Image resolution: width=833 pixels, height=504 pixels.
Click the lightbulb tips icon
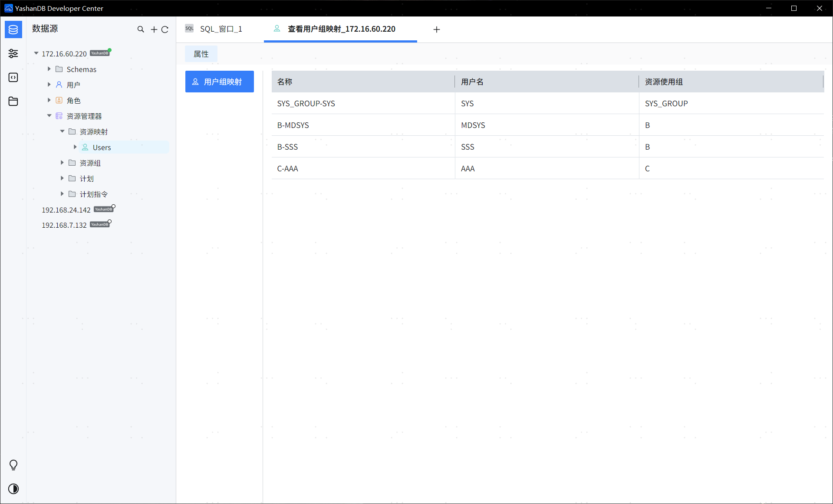(x=13, y=465)
